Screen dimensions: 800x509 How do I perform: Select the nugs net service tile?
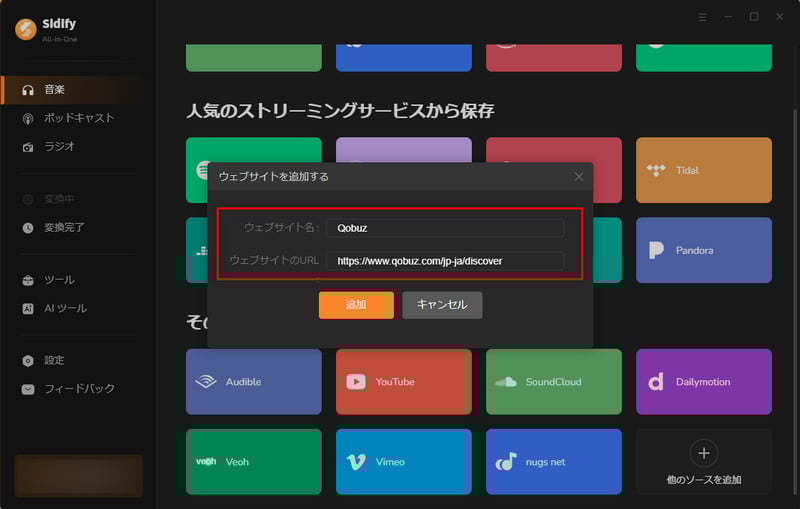pos(554,462)
